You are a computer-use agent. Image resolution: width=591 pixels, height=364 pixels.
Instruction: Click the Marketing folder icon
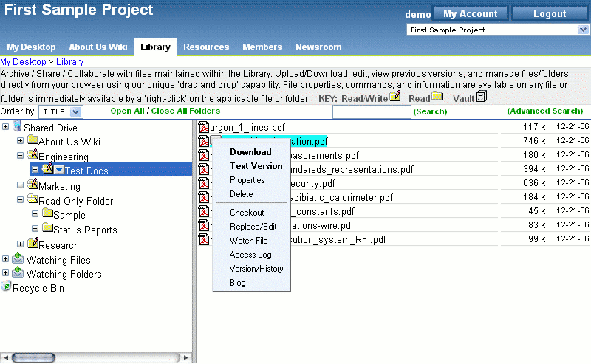click(33, 185)
